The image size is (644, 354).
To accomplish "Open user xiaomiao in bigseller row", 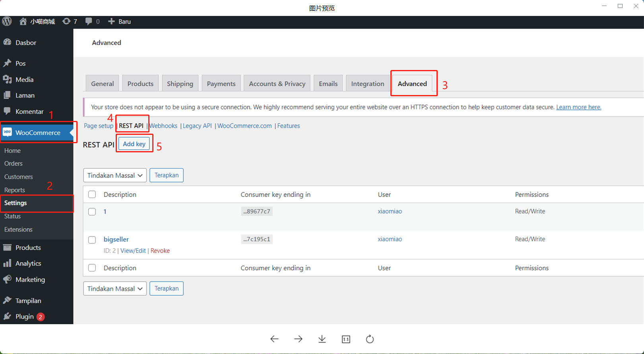I will (x=390, y=239).
